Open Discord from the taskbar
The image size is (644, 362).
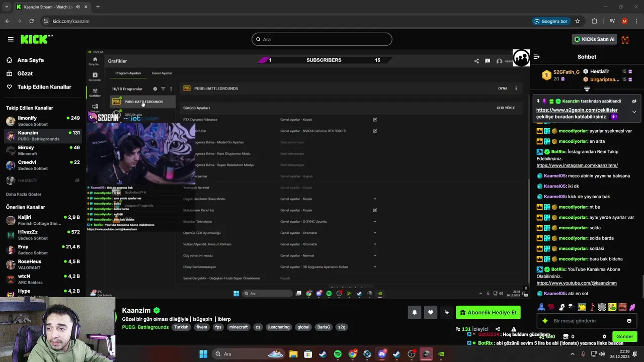click(382, 354)
